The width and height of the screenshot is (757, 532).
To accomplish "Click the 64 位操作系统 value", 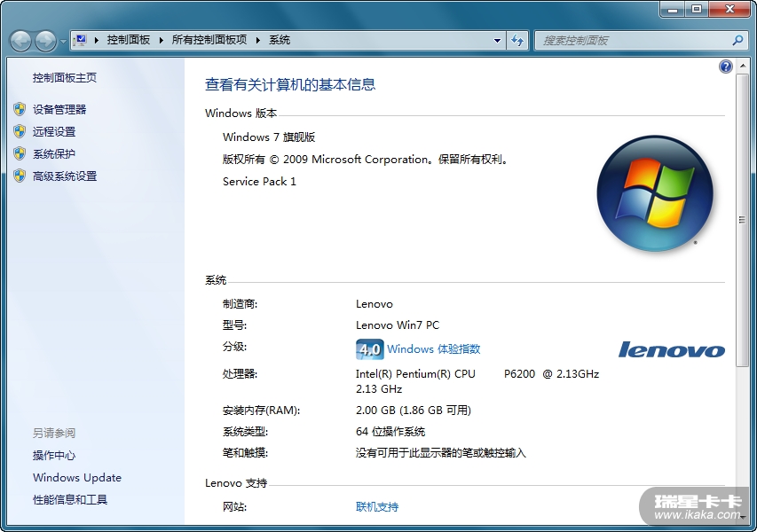I will (390, 431).
